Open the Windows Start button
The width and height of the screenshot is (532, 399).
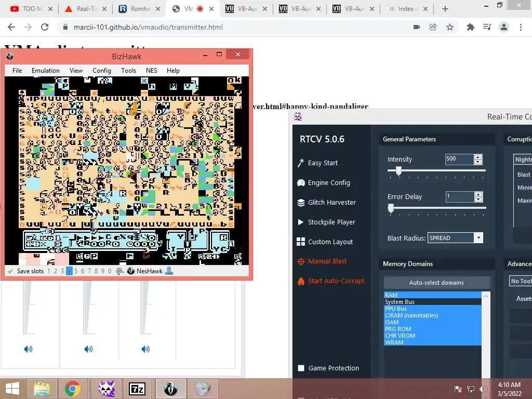12,389
